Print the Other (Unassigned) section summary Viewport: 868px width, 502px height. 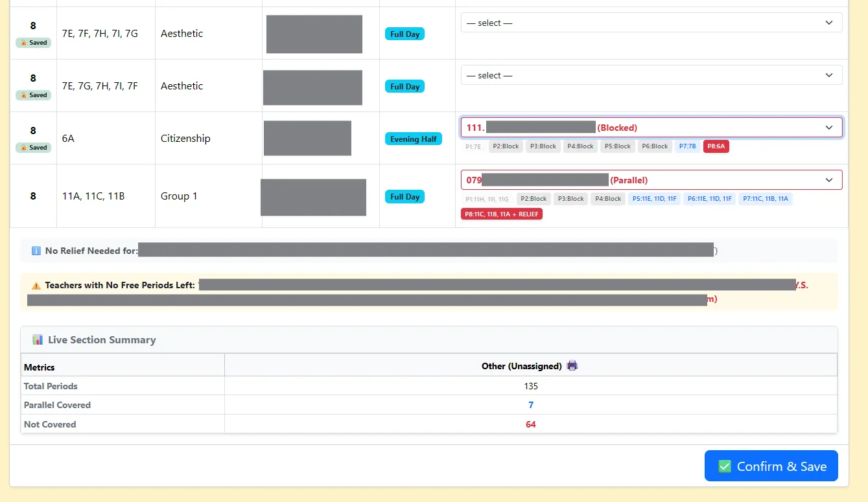tap(572, 366)
